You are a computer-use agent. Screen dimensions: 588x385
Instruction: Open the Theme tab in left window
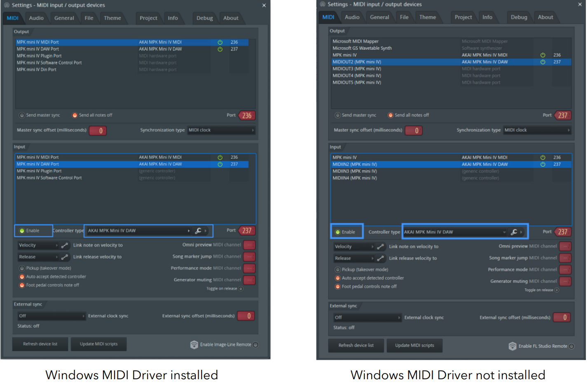tap(112, 18)
